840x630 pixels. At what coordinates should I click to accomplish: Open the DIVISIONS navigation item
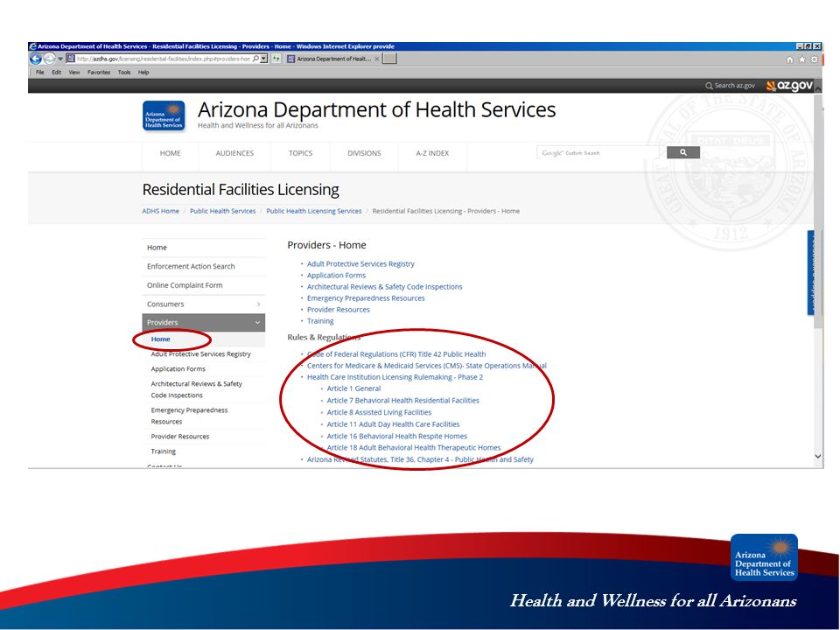point(364,153)
